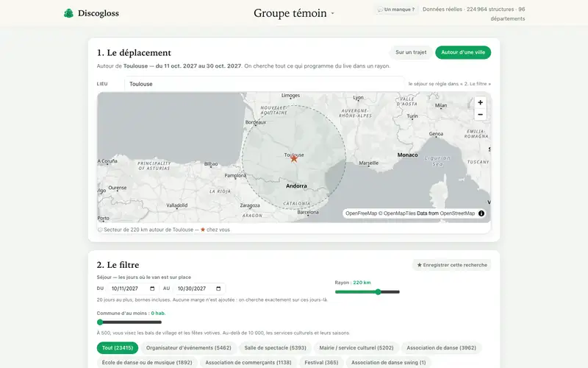Open the Groupe témoin dropdown arrow

tap(332, 13)
